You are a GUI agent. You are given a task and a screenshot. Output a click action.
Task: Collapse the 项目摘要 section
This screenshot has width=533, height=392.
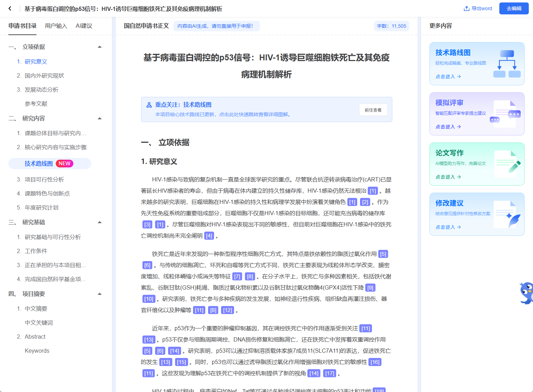pos(100,294)
